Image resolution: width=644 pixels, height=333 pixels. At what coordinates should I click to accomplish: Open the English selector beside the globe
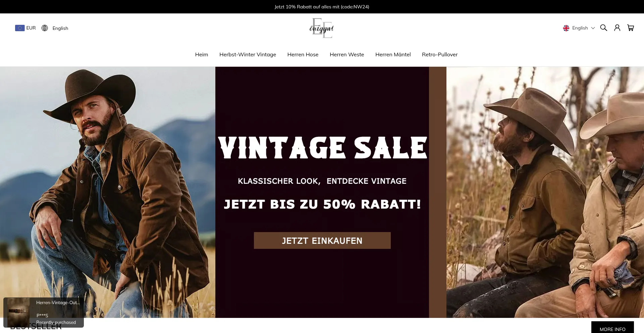point(60,28)
